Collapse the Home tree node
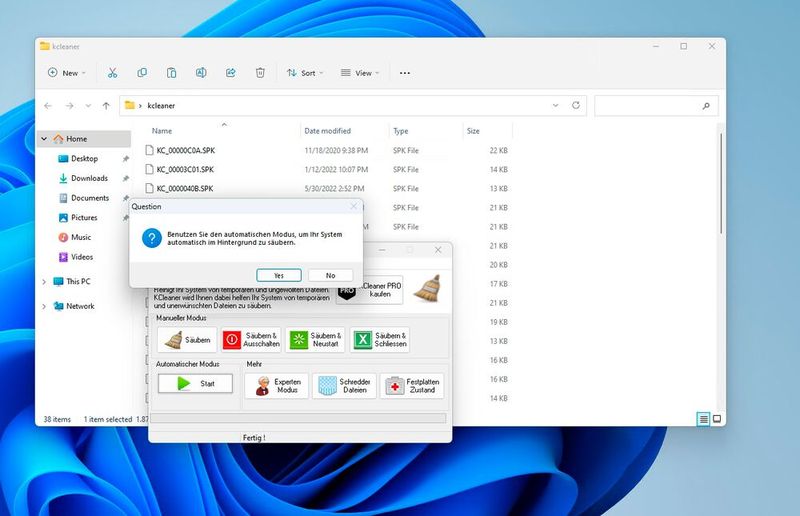800x516 pixels. [44, 139]
